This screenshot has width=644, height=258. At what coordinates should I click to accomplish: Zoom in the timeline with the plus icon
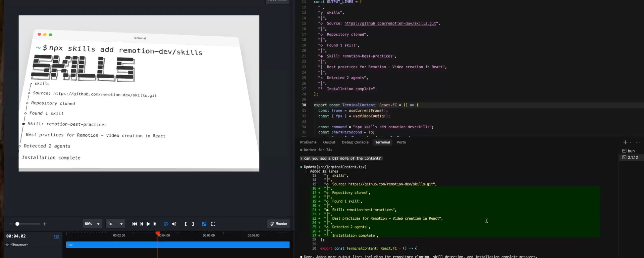45,224
